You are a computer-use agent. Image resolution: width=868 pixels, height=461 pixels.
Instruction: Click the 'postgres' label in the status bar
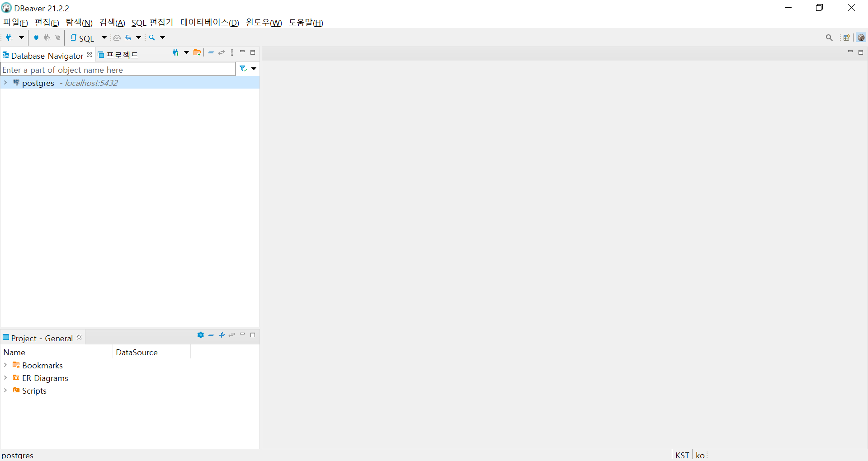coord(18,455)
